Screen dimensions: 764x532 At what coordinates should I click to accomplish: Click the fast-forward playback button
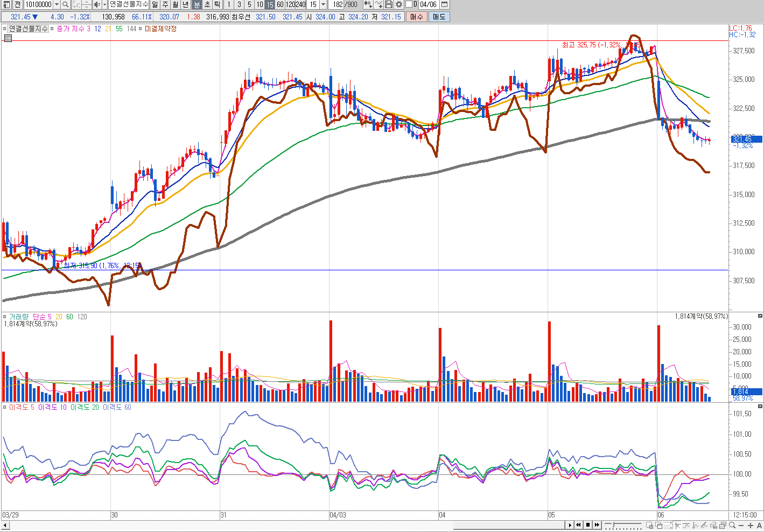[x=597, y=525]
